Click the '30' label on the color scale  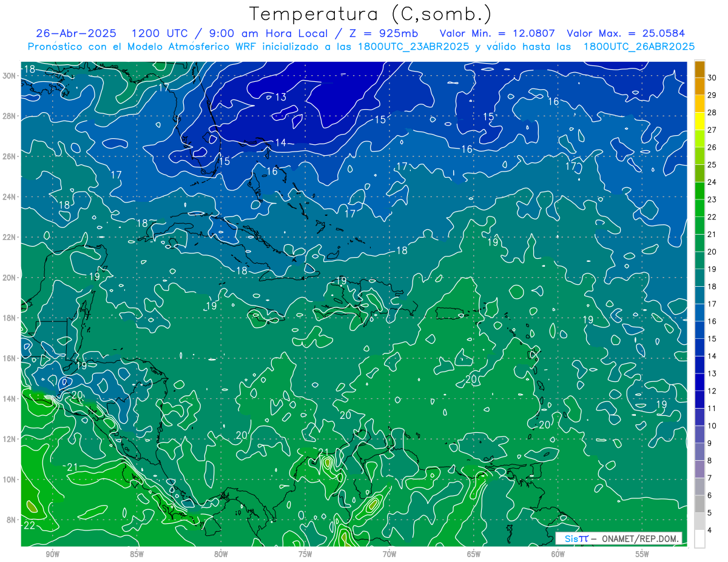tap(712, 77)
